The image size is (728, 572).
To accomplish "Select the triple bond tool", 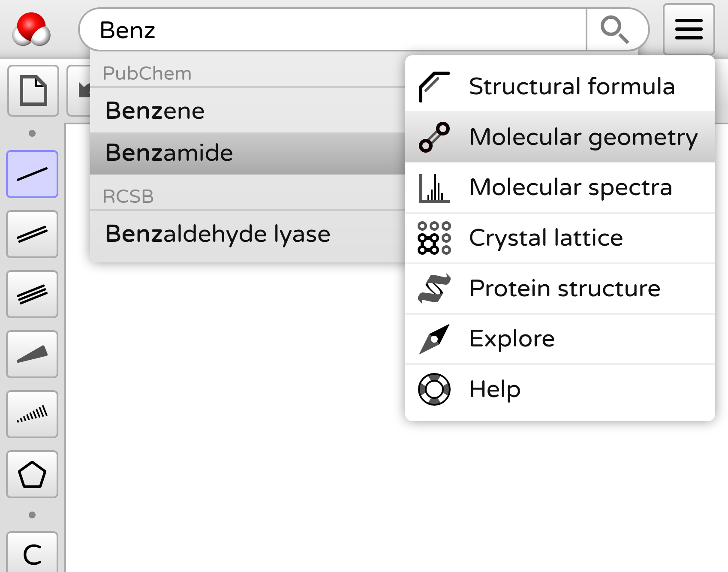I will pyautogui.click(x=32, y=294).
